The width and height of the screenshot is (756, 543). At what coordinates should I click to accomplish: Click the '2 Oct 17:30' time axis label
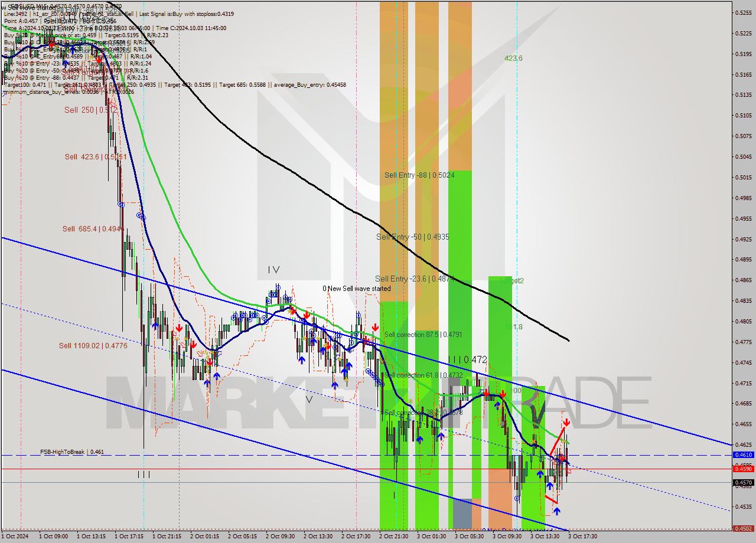356,537
